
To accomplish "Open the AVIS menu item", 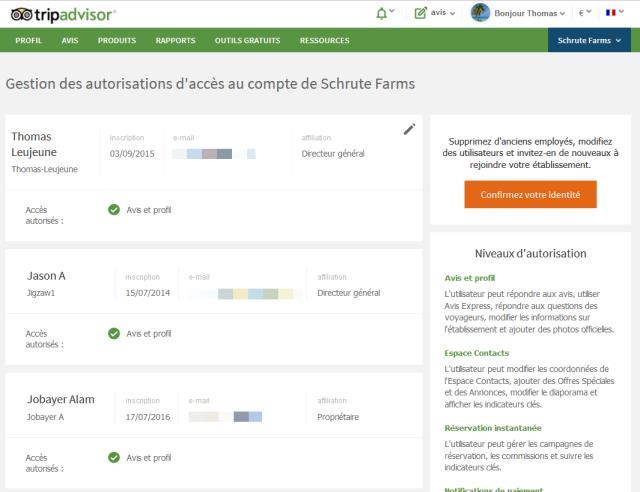I will point(70,40).
